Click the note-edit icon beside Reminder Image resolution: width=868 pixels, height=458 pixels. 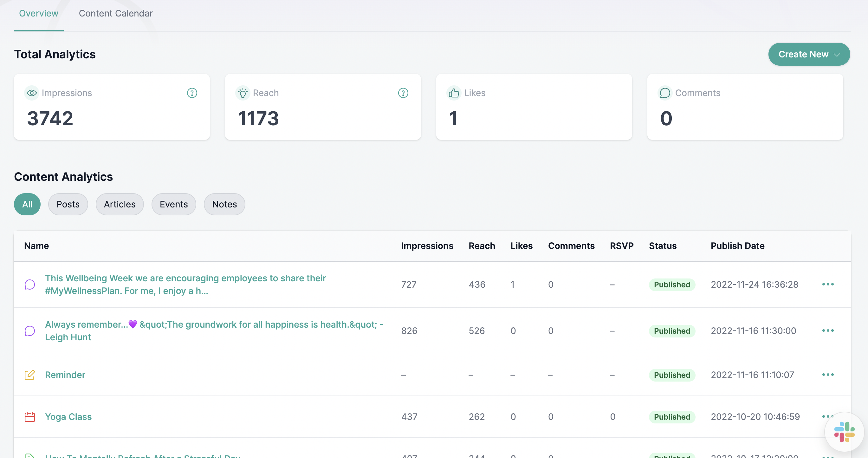point(30,375)
